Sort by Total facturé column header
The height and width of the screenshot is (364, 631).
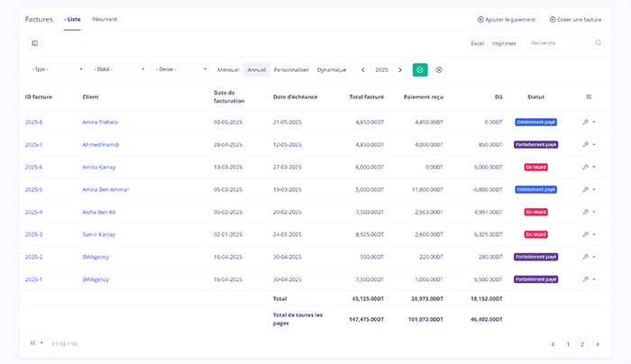(367, 97)
